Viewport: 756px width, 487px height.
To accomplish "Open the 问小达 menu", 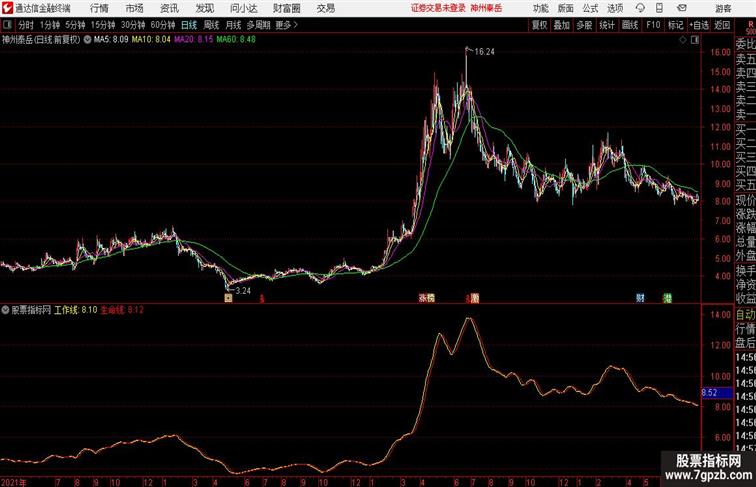I will (x=243, y=8).
